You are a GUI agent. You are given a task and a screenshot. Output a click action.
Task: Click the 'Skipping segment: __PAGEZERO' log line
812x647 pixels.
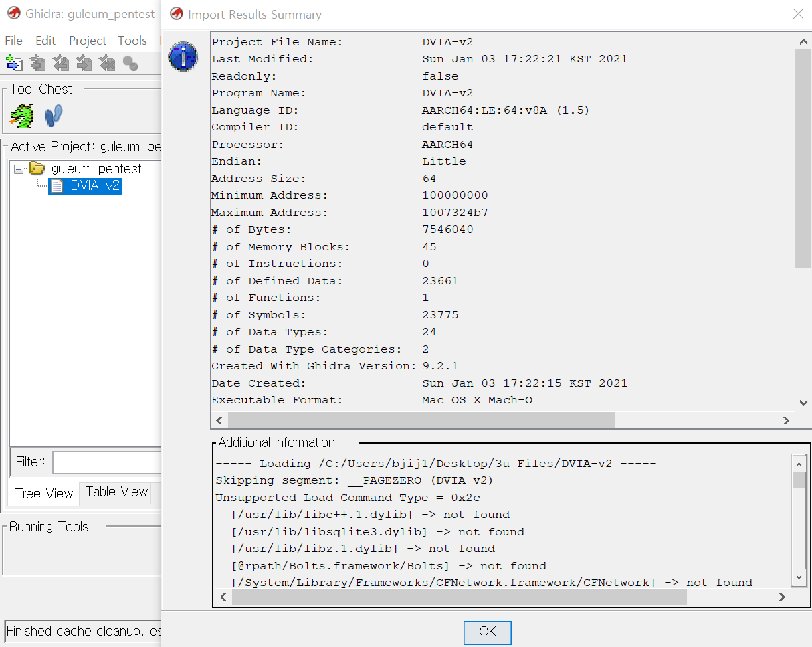pos(354,480)
